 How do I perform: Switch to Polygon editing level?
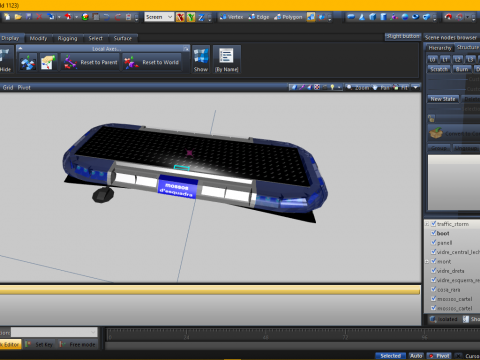pos(288,17)
